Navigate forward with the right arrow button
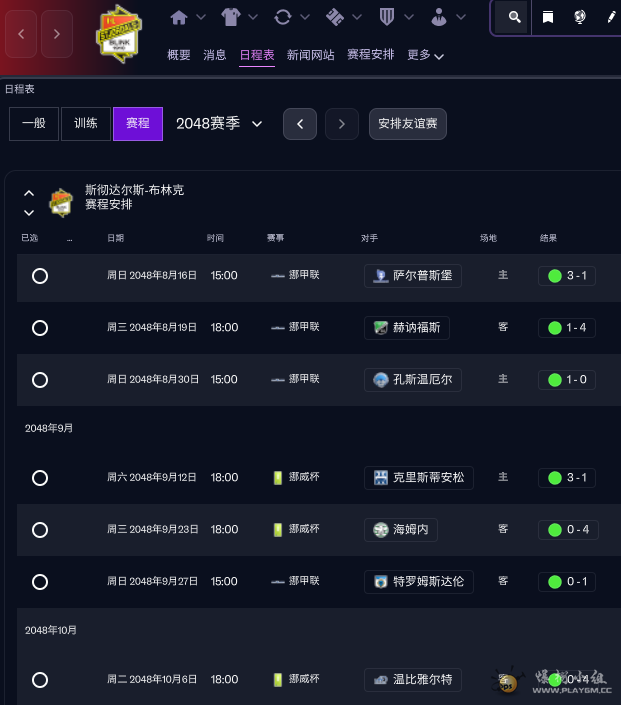 pyautogui.click(x=57, y=34)
